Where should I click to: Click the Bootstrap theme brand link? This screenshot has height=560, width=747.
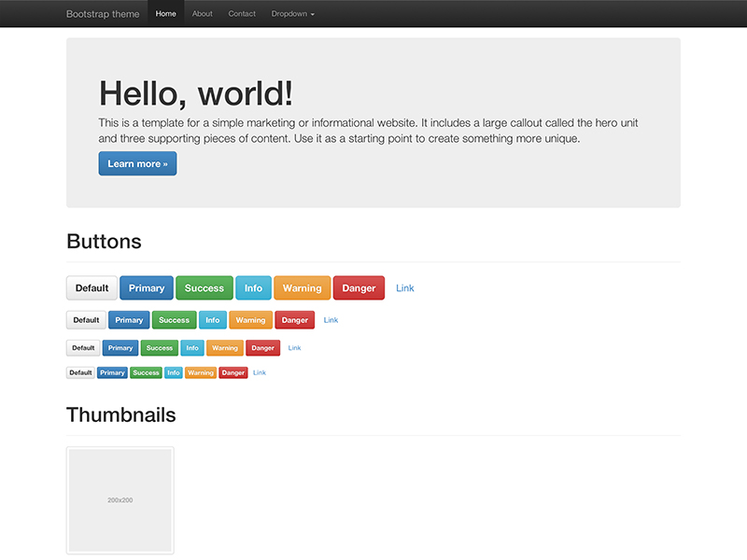point(104,13)
